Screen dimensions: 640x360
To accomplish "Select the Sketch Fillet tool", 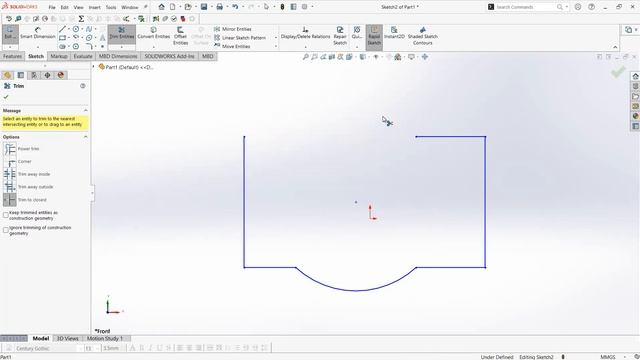I will click(89, 46).
